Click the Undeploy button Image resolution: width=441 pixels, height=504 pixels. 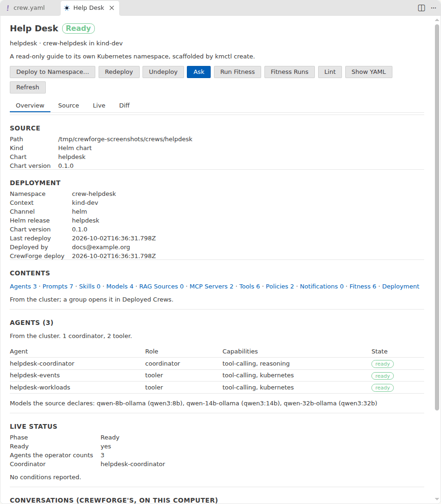coord(163,72)
